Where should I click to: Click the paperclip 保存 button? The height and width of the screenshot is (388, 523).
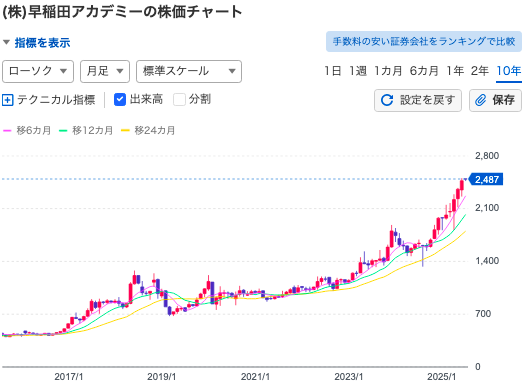point(495,100)
